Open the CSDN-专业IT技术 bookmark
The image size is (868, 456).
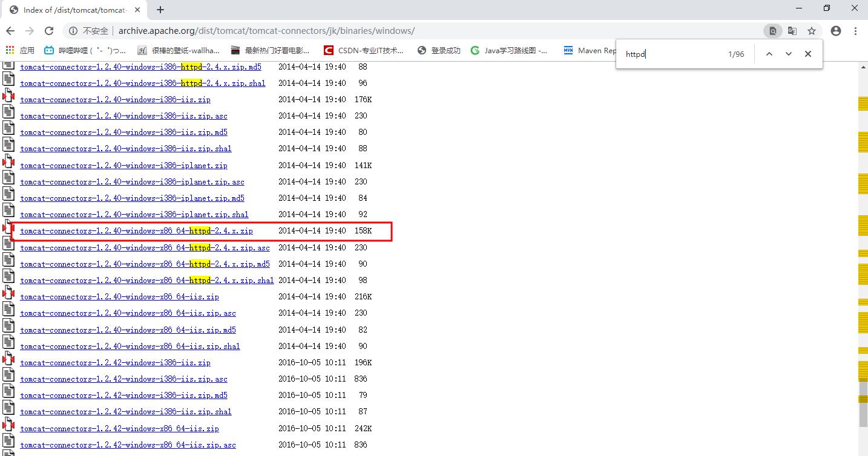click(364, 50)
